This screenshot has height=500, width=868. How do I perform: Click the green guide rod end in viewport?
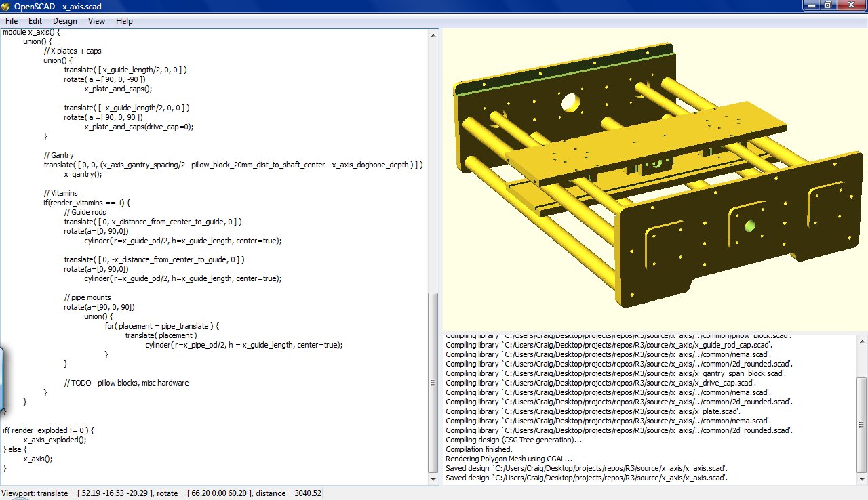(748, 225)
